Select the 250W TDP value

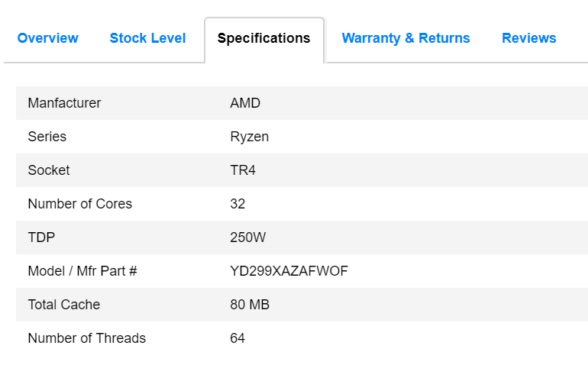pos(247,237)
